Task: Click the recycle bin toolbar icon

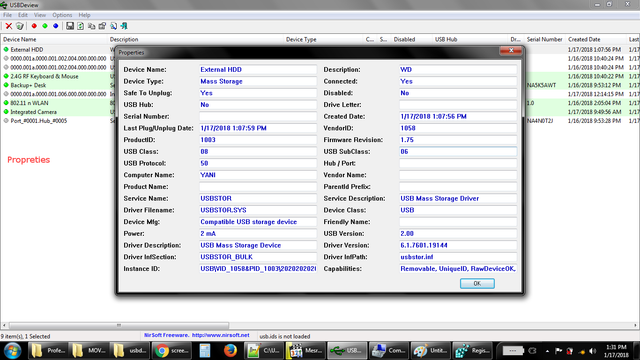Action: coord(20,26)
